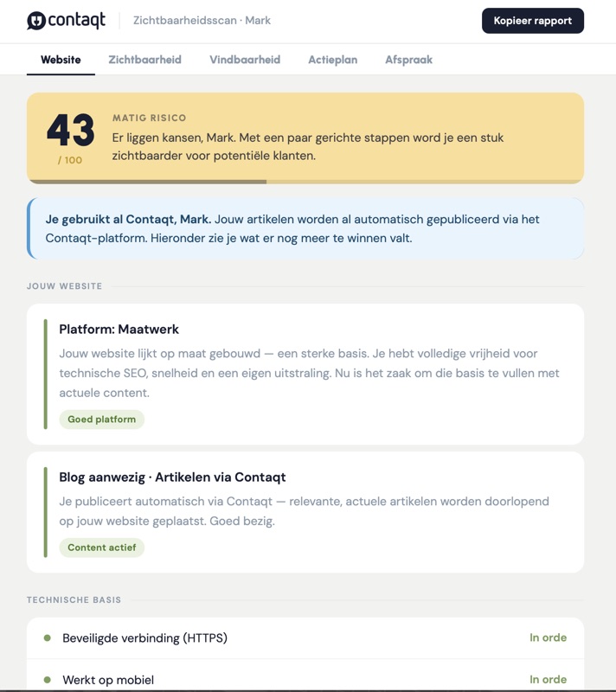
Task: Click the green dot beside Werkt op mobiel
Action: click(x=48, y=680)
